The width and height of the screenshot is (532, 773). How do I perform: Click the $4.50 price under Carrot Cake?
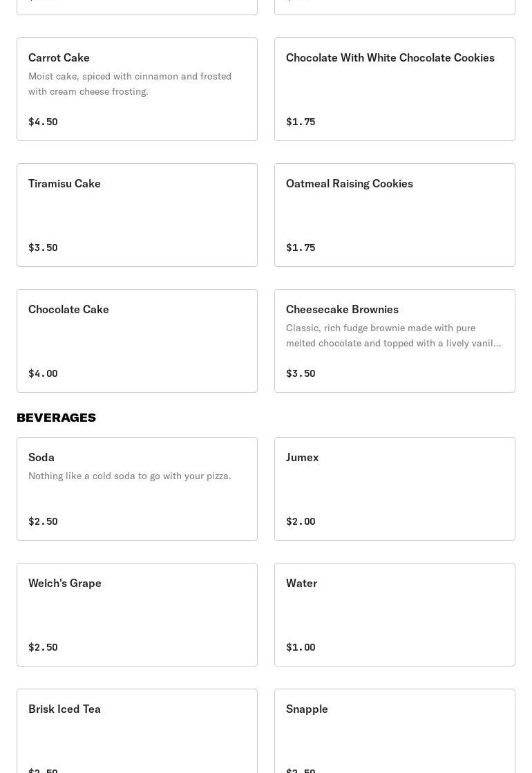[43, 122]
